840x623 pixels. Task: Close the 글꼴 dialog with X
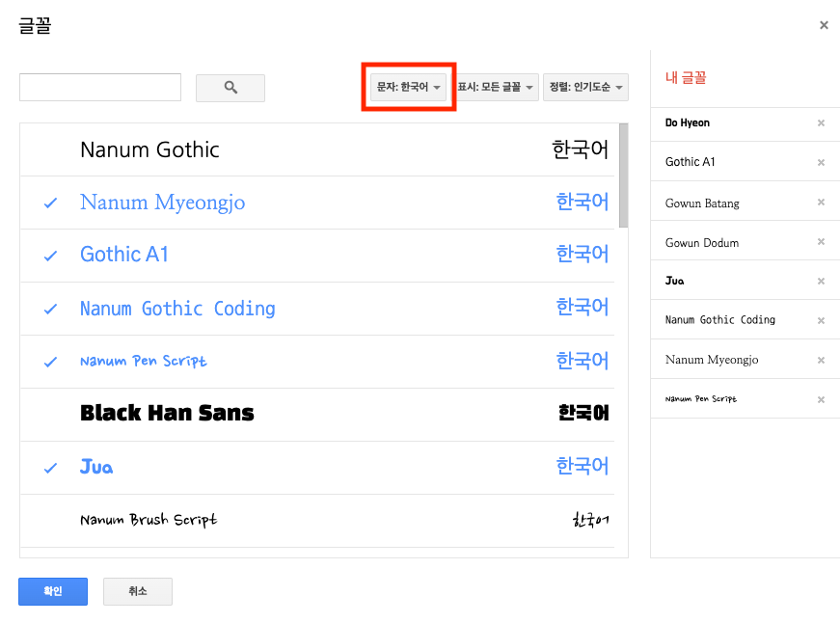point(824,25)
